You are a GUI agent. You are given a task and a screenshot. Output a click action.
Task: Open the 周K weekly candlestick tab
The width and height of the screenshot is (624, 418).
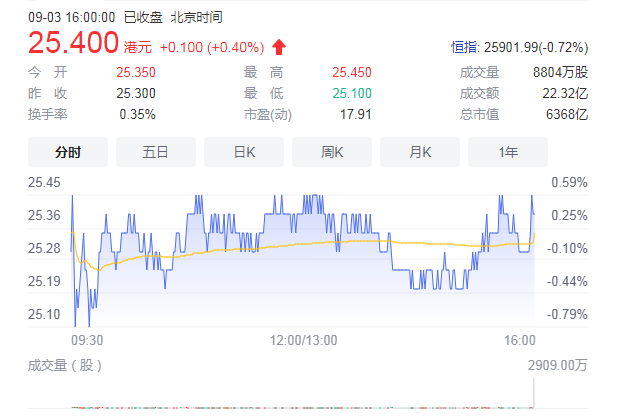click(x=332, y=152)
